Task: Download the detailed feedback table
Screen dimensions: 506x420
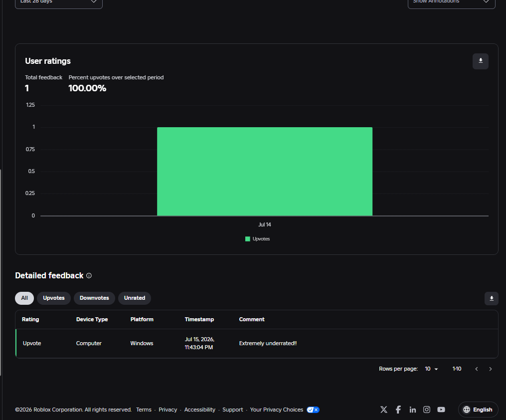Action: pos(491,298)
